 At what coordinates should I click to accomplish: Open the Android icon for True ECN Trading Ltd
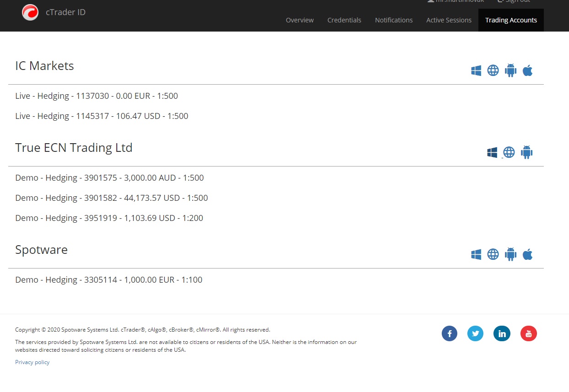point(526,152)
